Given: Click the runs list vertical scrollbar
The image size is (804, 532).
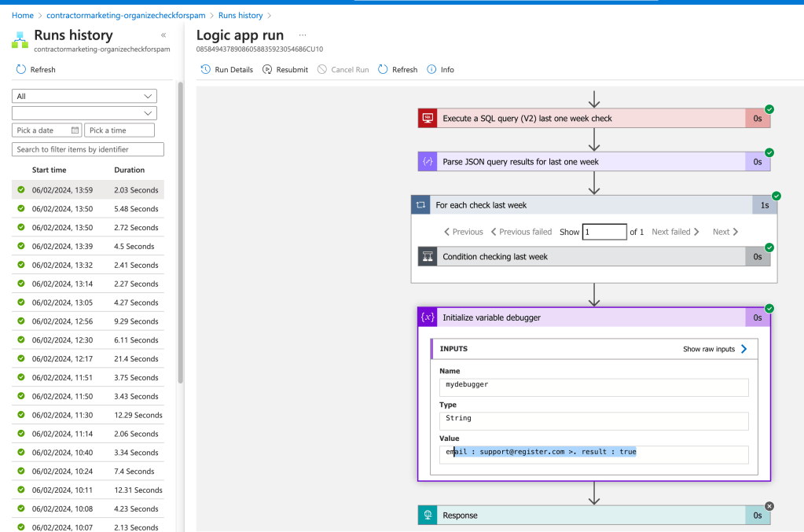Looking at the screenshot, I should (x=181, y=233).
